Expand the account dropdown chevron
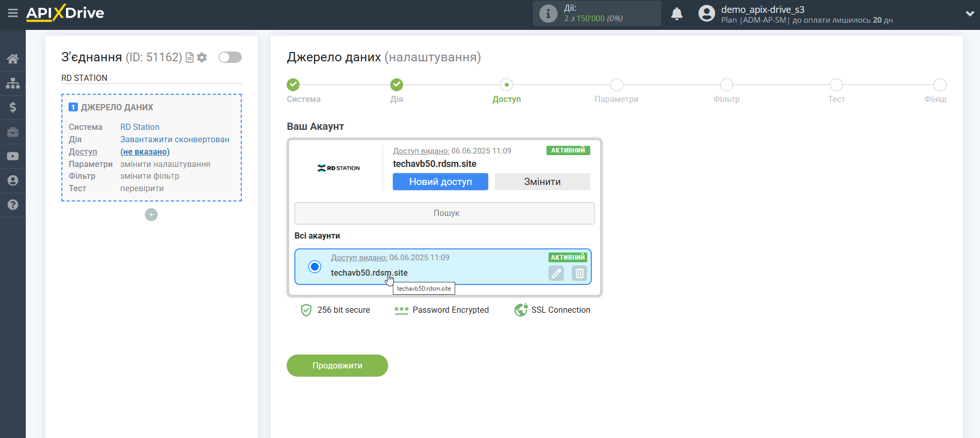 tap(970, 14)
